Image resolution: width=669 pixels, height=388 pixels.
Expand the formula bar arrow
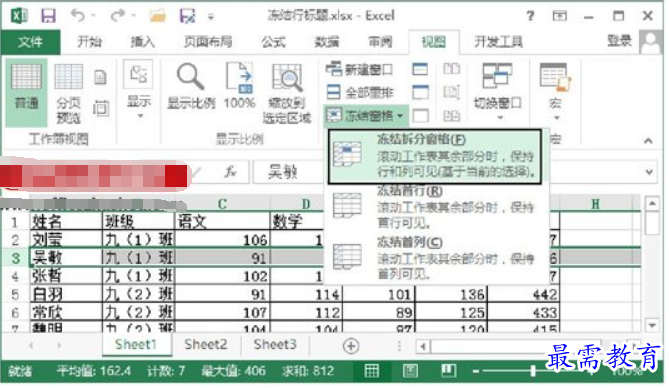[x=649, y=172]
